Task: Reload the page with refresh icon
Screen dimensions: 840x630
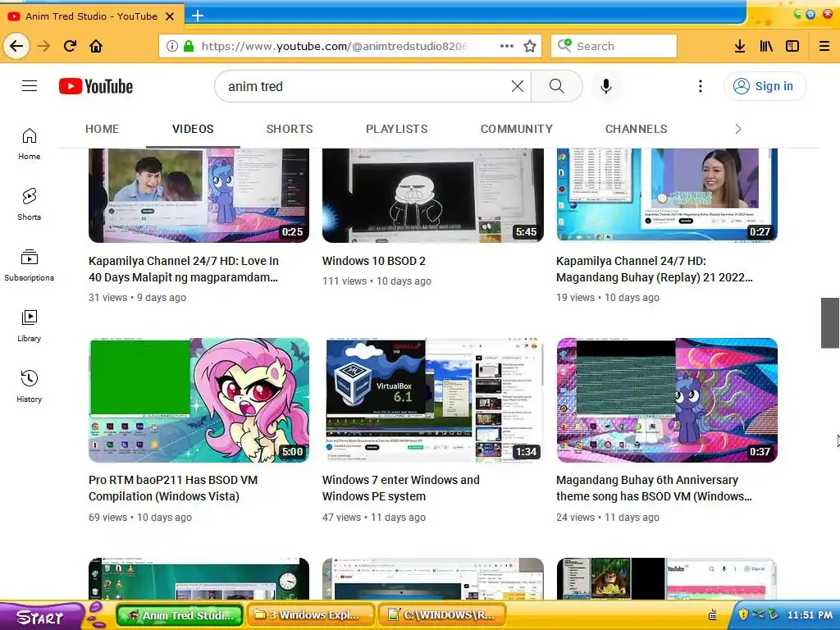Action: tap(70, 46)
